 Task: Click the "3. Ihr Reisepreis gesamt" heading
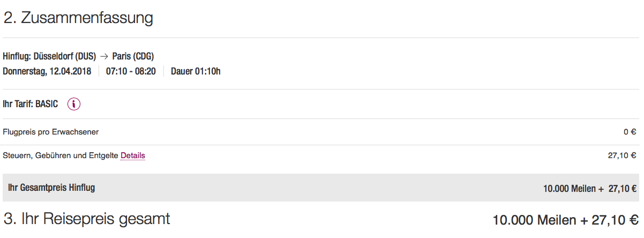coord(87,219)
